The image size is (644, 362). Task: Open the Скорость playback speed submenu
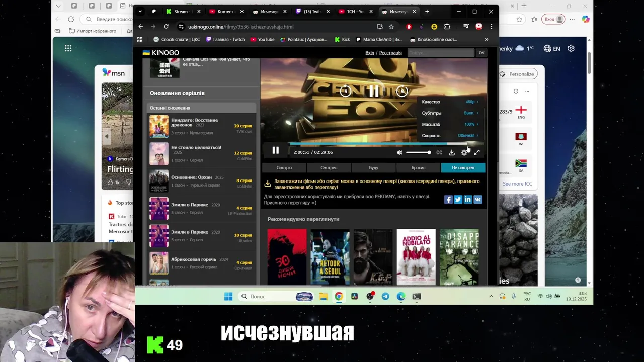(x=450, y=135)
